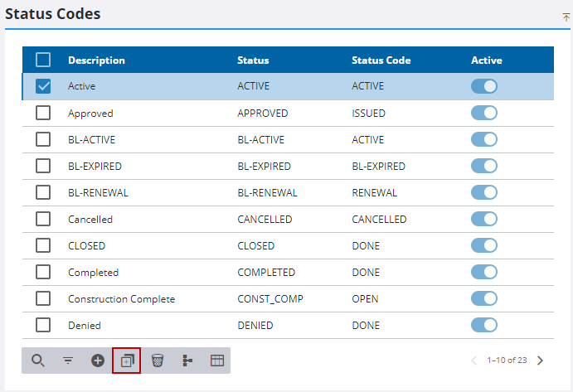Click the 'OPEN' status code cell
Image resolution: width=573 pixels, height=392 pixels.
click(365, 299)
